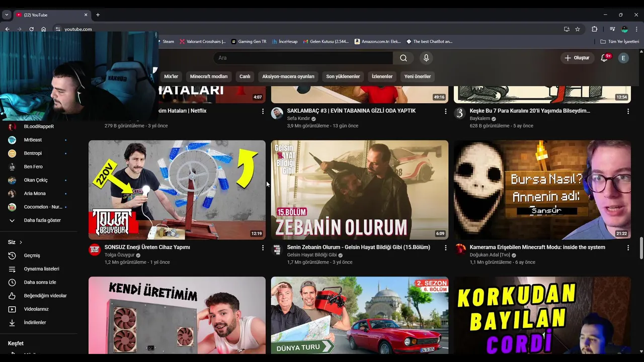Image resolution: width=644 pixels, height=362 pixels.
Task: Open new browser tab plus button
Action: 98,15
